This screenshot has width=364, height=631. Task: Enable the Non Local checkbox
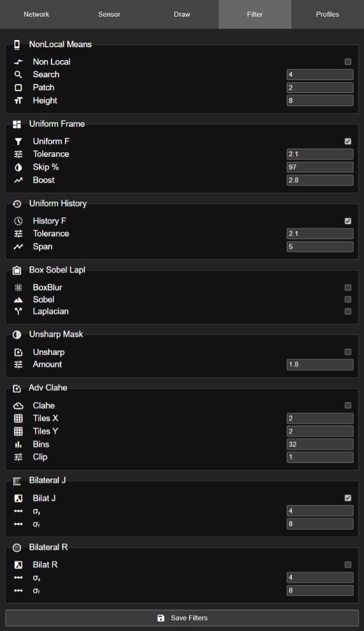pyautogui.click(x=348, y=62)
